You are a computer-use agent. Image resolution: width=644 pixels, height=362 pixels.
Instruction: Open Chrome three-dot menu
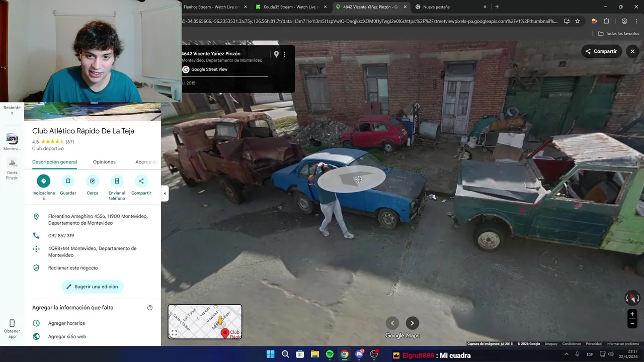coord(636,21)
